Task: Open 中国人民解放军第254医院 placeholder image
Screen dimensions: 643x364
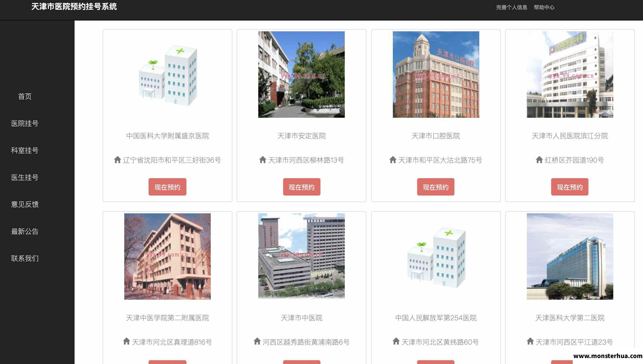Action: pyautogui.click(x=436, y=257)
